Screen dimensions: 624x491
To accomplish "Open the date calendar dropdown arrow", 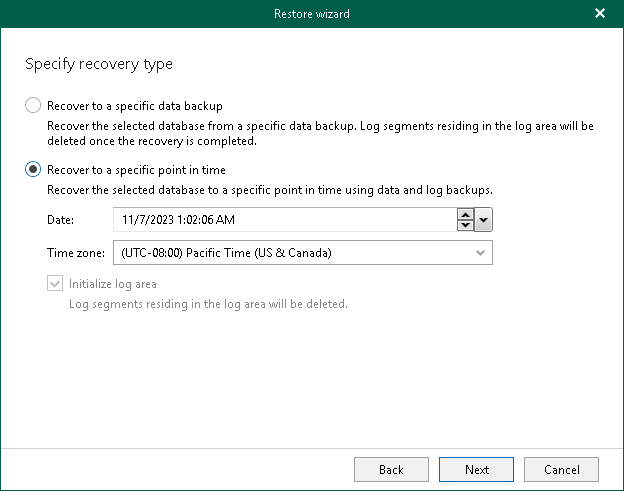I will click(x=483, y=220).
